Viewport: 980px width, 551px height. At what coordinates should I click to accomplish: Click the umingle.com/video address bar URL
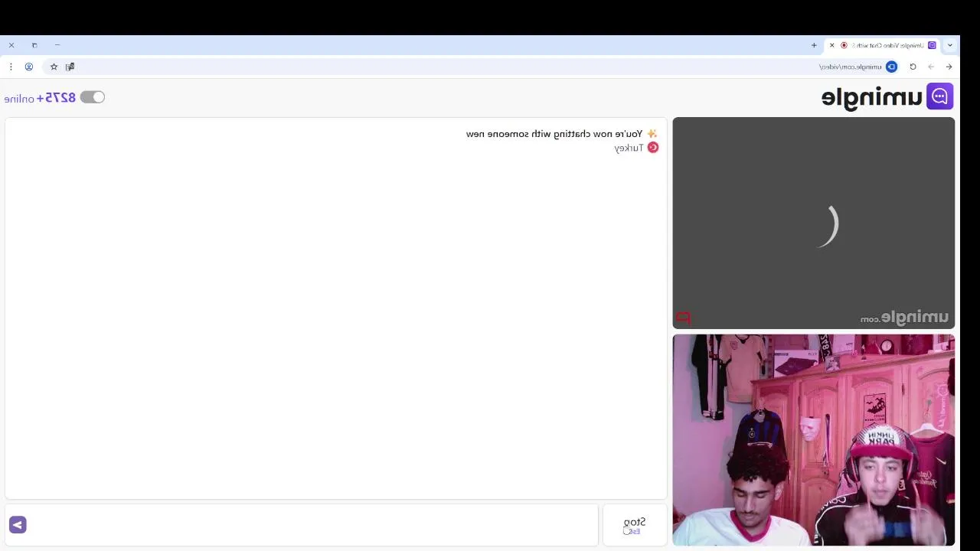click(x=851, y=67)
